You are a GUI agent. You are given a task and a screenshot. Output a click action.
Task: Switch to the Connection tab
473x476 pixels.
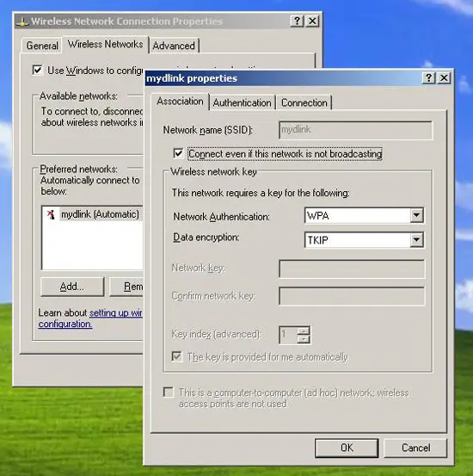[304, 103]
